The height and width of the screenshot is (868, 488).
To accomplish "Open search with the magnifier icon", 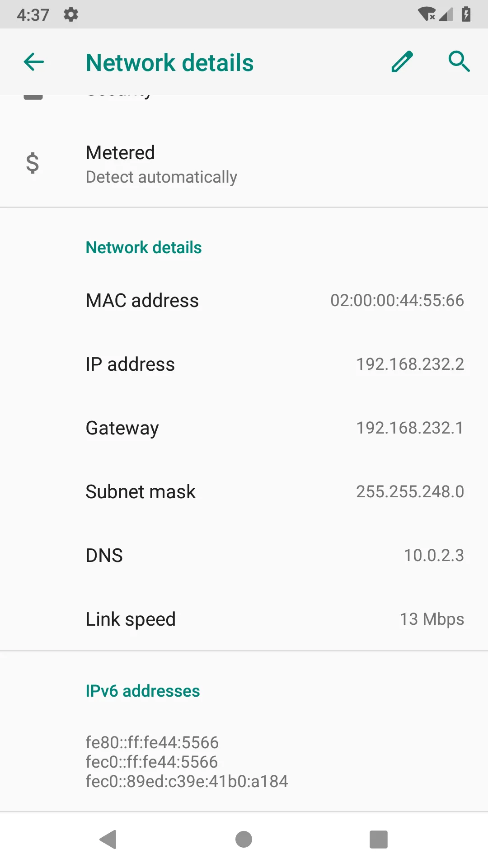I will 459,62.
